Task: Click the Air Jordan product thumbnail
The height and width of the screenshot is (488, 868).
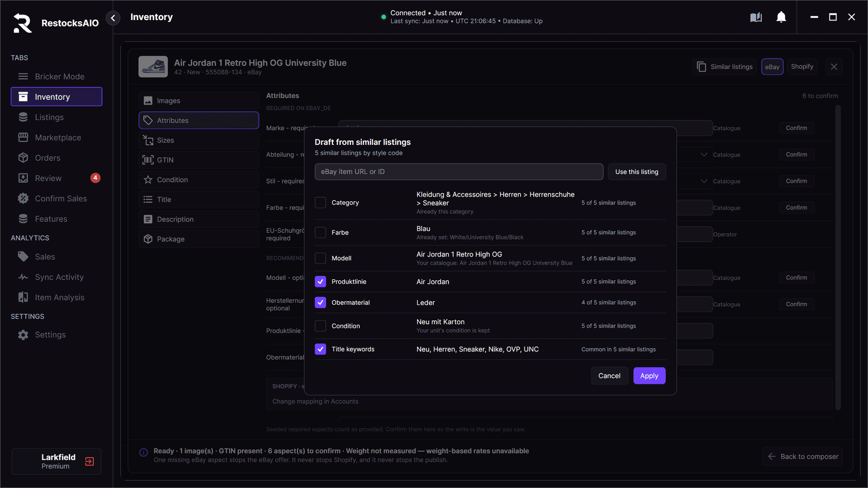Action: [153, 67]
